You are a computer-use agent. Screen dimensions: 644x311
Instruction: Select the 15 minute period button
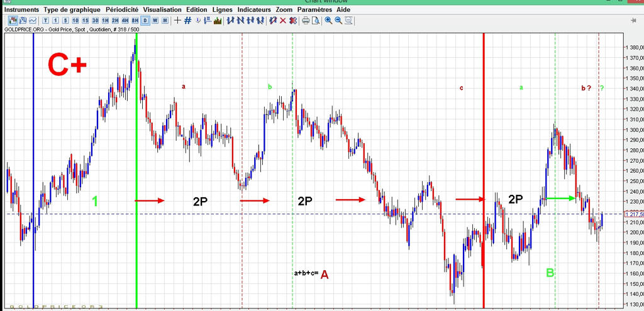pos(86,21)
